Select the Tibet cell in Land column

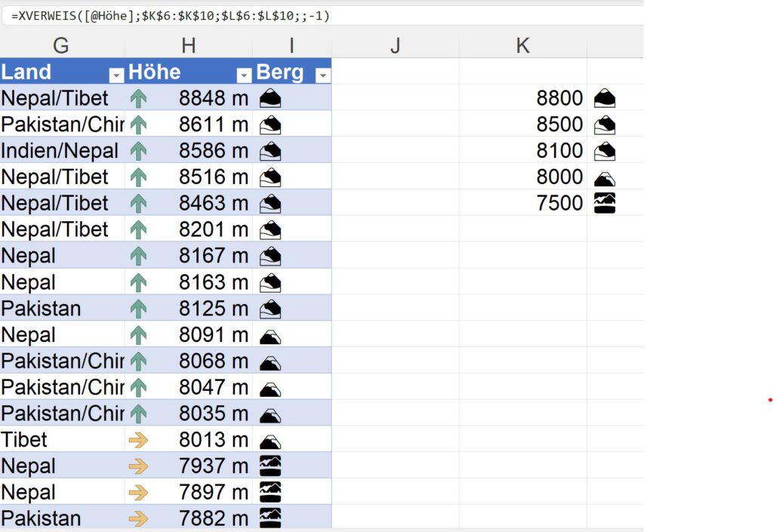pos(60,440)
